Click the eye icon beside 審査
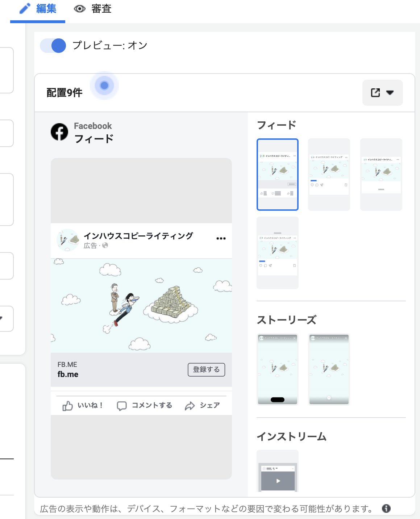Viewport: 420px width, 519px height. (x=80, y=9)
